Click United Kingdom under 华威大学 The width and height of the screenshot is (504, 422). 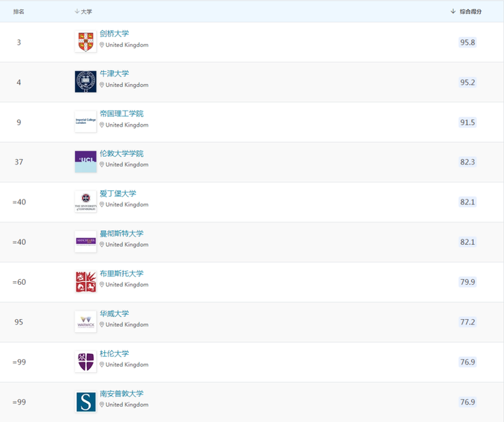click(x=127, y=325)
